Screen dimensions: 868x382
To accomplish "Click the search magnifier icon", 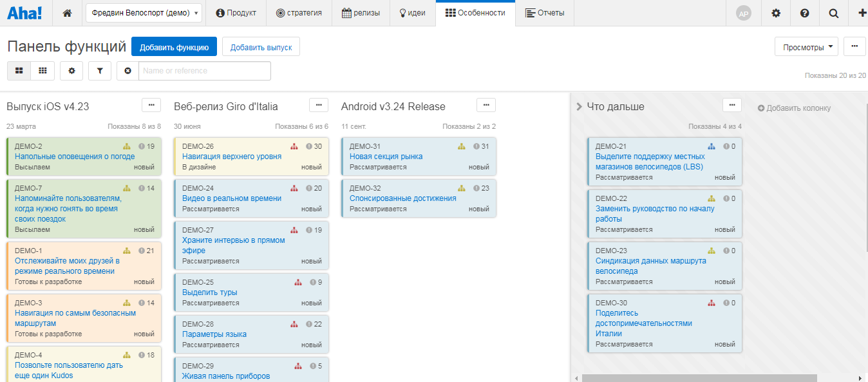I will (833, 13).
